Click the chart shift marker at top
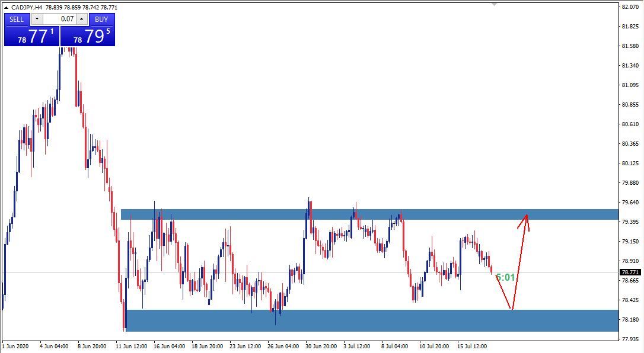Image resolution: width=644 pixels, height=353 pixels. (494, 4)
